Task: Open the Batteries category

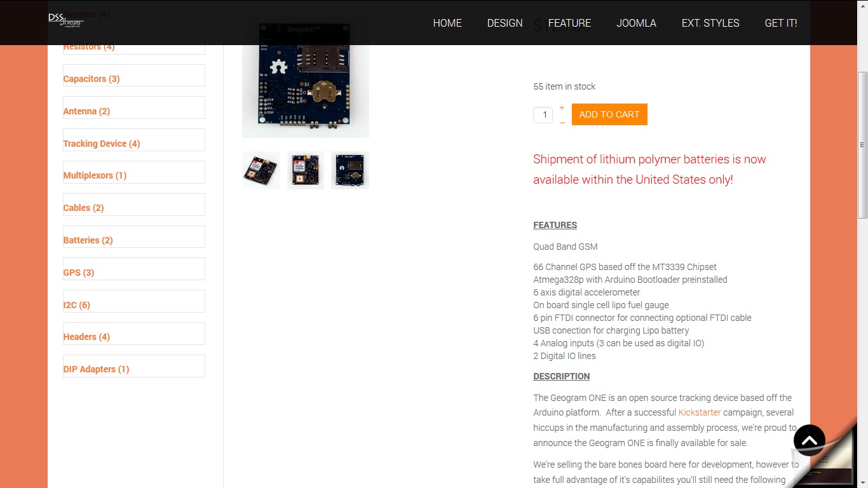Action: pyautogui.click(x=88, y=240)
